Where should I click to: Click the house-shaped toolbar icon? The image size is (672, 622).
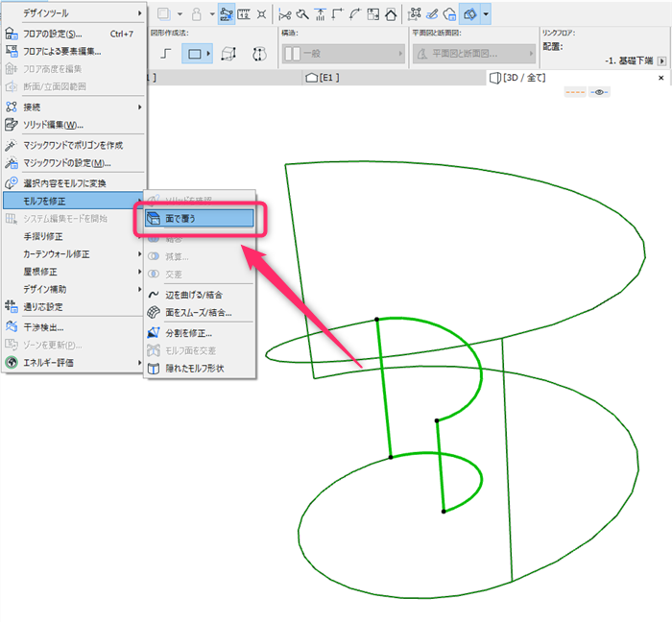[x=391, y=15]
